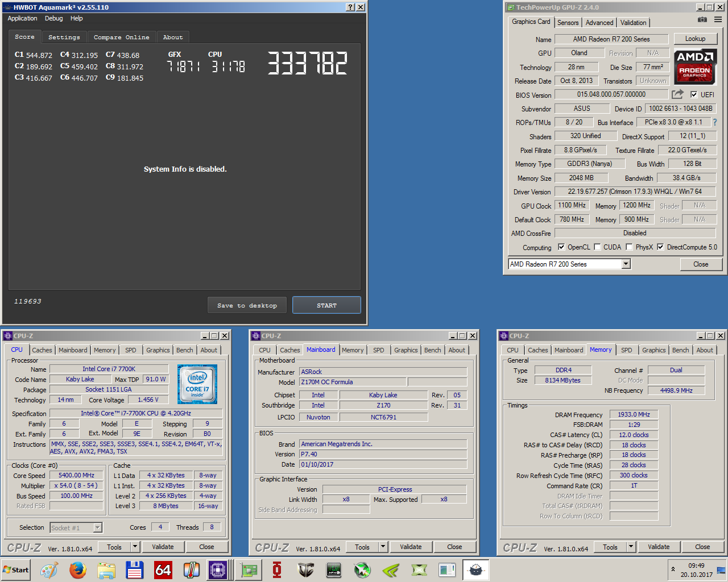Show hidden system tray icons arrow

(x=673, y=569)
